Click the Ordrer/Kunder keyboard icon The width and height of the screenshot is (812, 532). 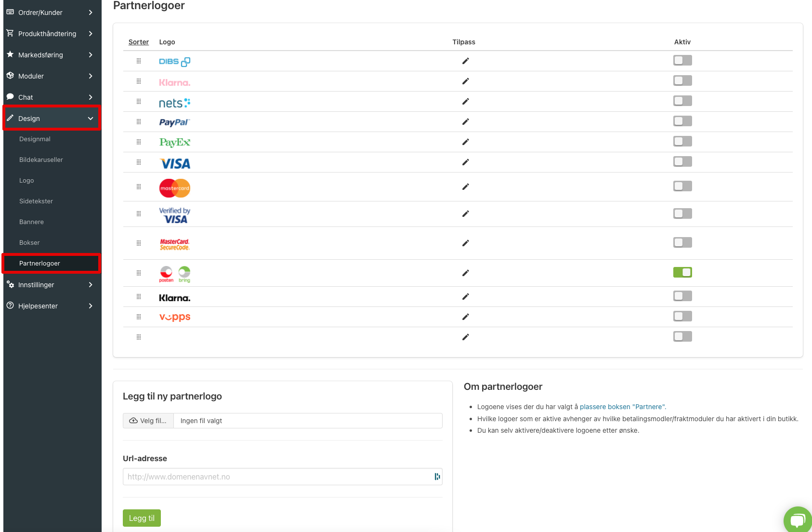point(10,12)
